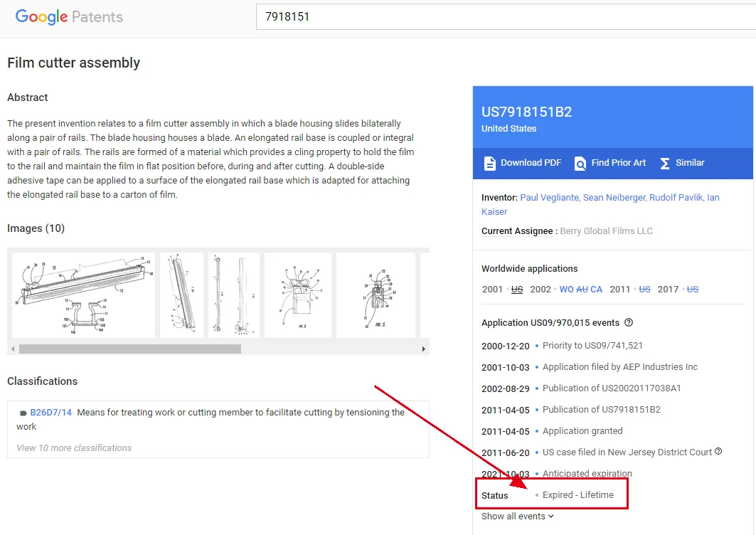Click the classification tag icon before B26D7/14

click(23, 413)
